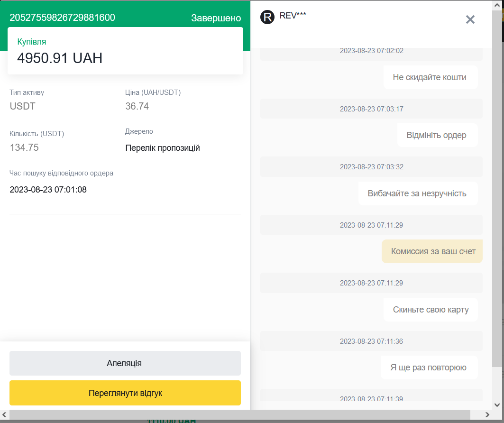Viewport: 504px width, 423px height.
Task: Click timestamp 2023-08-23 07:03:32
Action: point(372,167)
